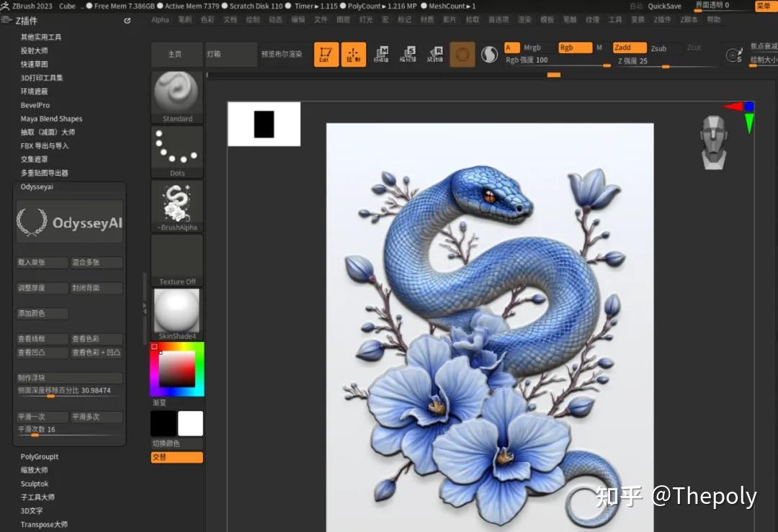Click the QuickSave button

[664, 6]
